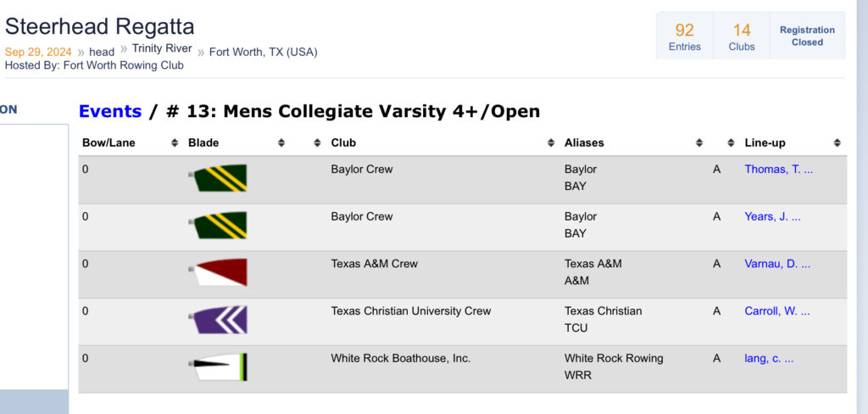This screenshot has height=414, width=868.
Task: Click the Registration Closed status box
Action: pos(807,36)
